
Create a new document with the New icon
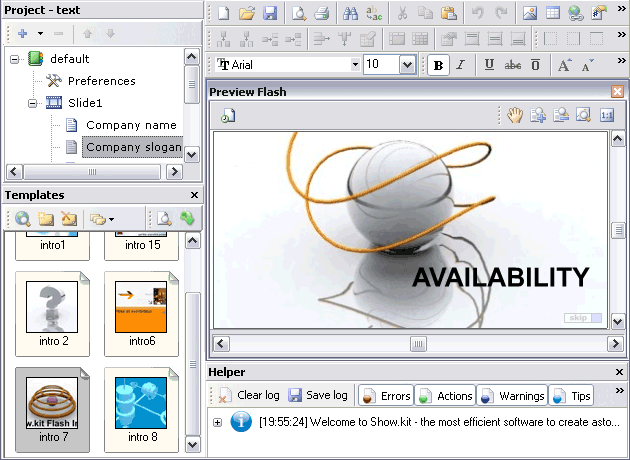tap(223, 13)
